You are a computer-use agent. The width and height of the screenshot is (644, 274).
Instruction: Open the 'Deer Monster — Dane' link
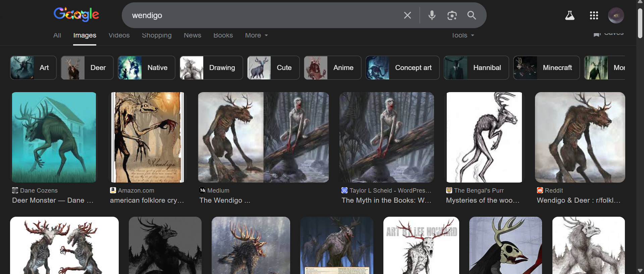tap(53, 200)
